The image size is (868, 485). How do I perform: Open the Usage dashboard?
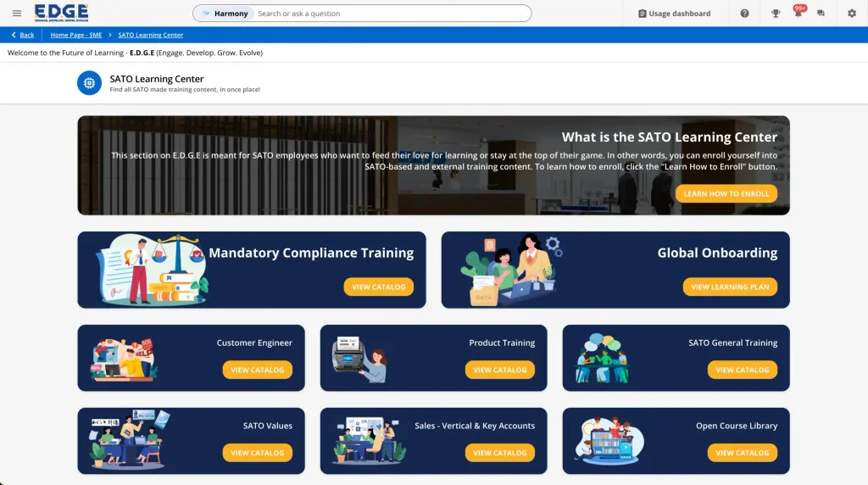click(x=674, y=14)
